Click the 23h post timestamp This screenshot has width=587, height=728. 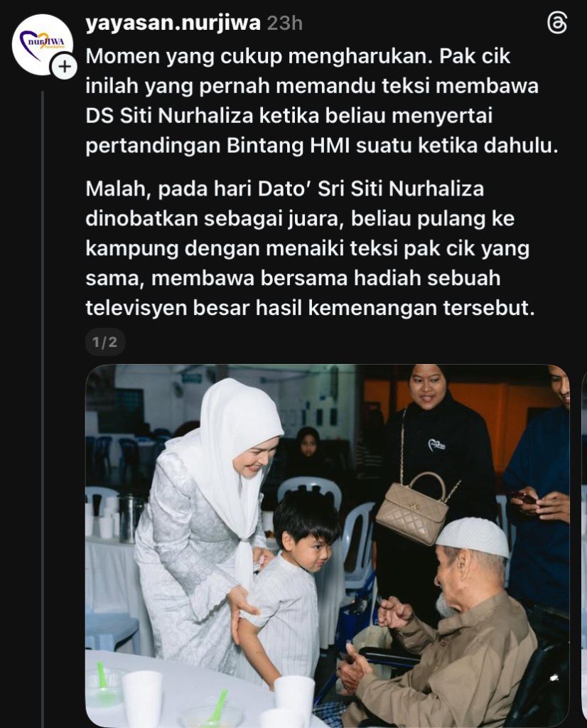284,23
